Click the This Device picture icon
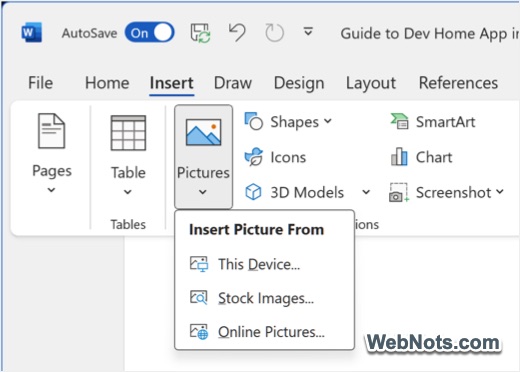520x372 pixels. click(199, 264)
